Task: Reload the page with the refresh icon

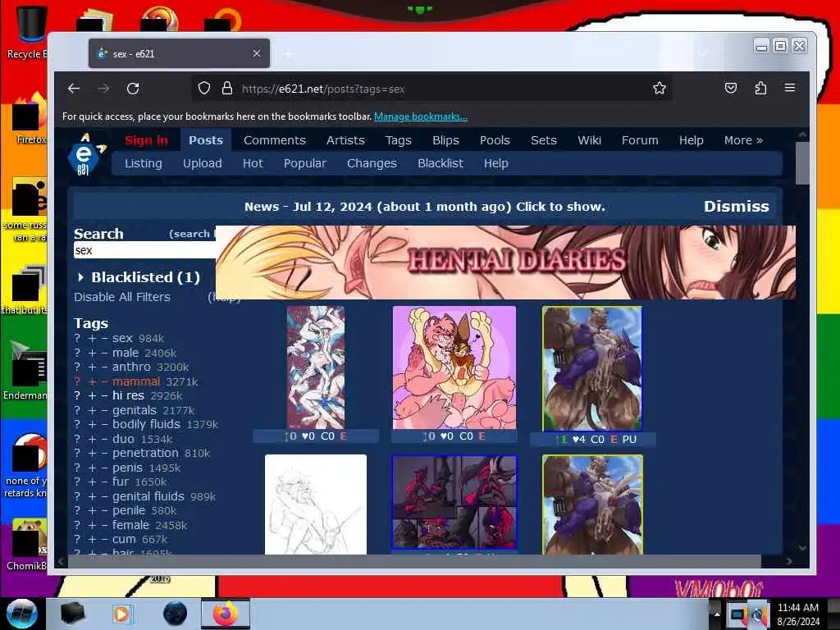Action: click(x=133, y=89)
